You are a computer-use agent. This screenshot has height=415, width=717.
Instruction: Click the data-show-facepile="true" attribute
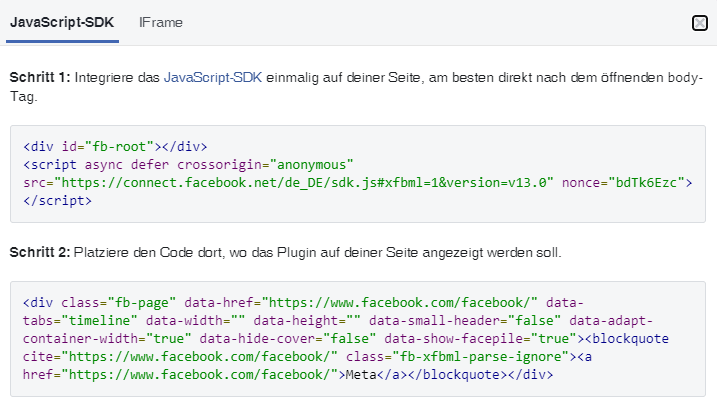coord(480,339)
